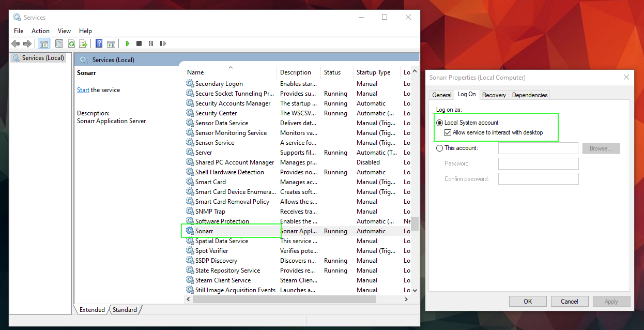Click gear icon of Smart Card service
The width and height of the screenshot is (644, 330).
coord(190,182)
